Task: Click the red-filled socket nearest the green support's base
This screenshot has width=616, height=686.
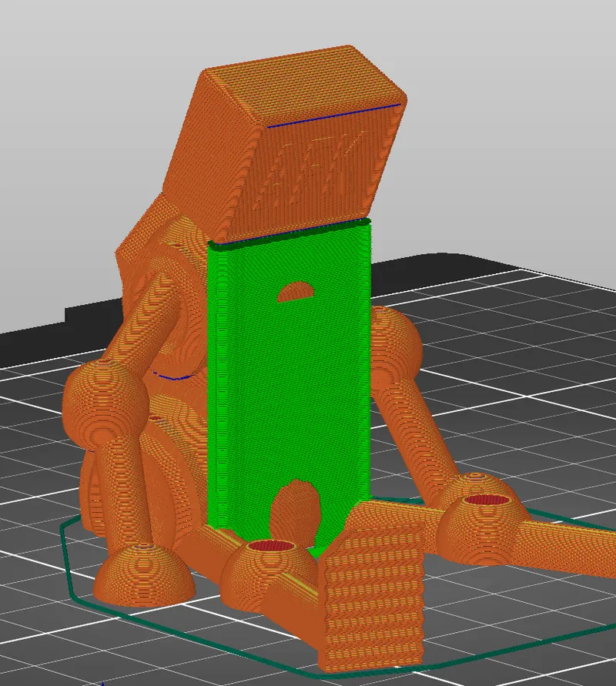Action: click(x=270, y=546)
